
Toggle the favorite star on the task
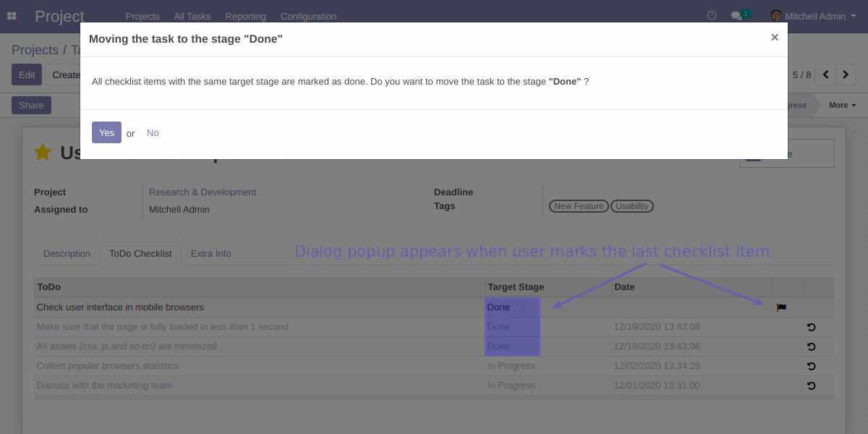[42, 152]
